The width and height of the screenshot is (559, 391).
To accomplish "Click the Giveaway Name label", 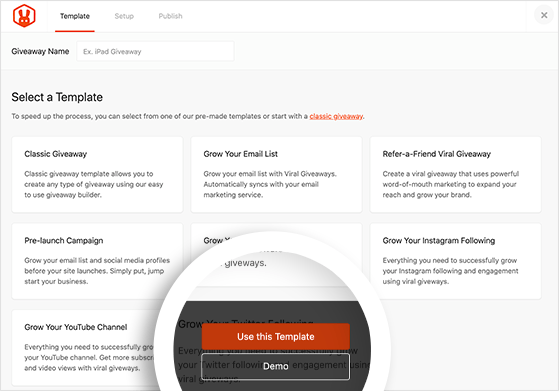I will (40, 51).
